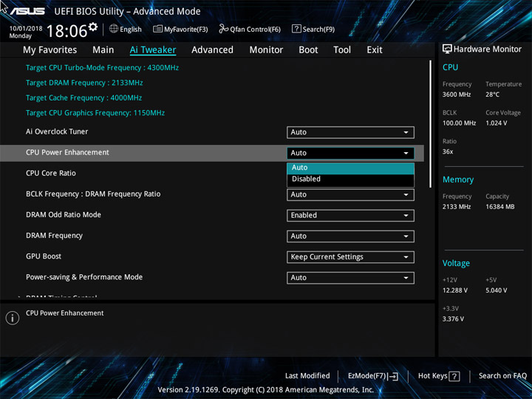Click the 36x ratio value
532x399 pixels.
pos(448,151)
